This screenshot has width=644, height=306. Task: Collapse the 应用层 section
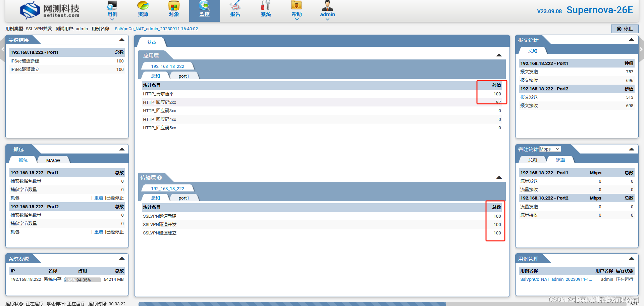tap(499, 55)
